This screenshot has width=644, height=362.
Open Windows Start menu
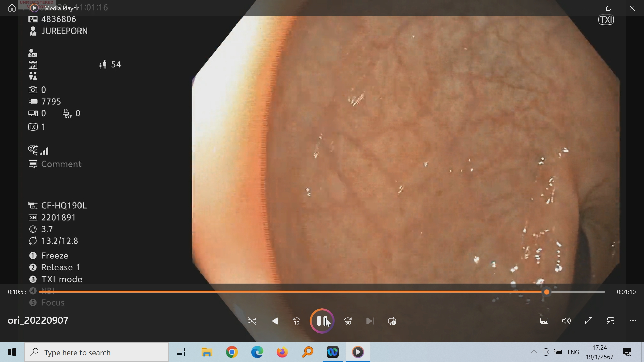pos(12,352)
